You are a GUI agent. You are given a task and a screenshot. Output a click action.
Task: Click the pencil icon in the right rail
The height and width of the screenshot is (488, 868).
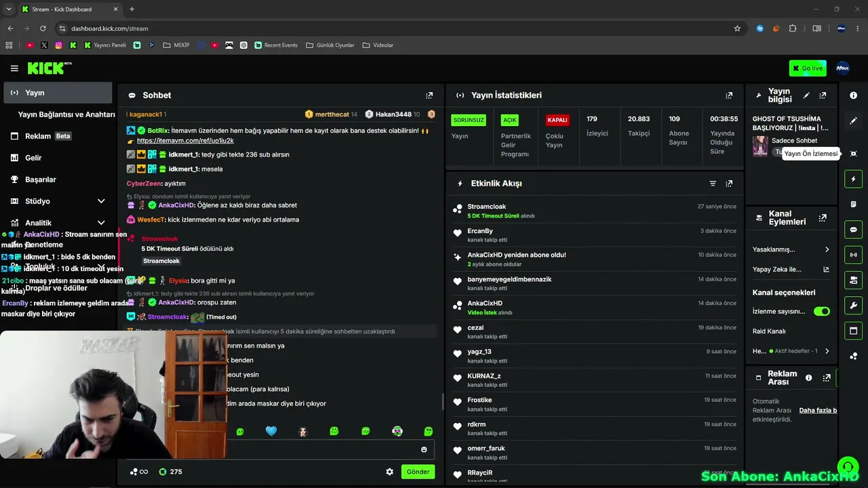[853, 121]
